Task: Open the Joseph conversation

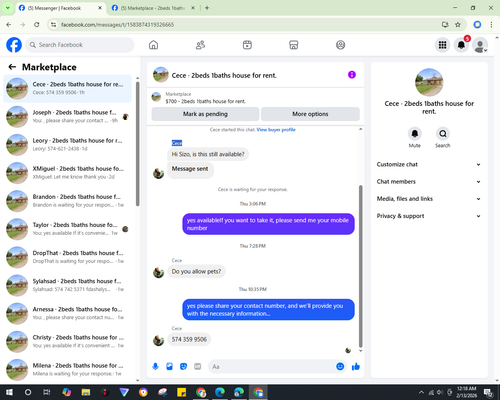Action: click(67, 117)
